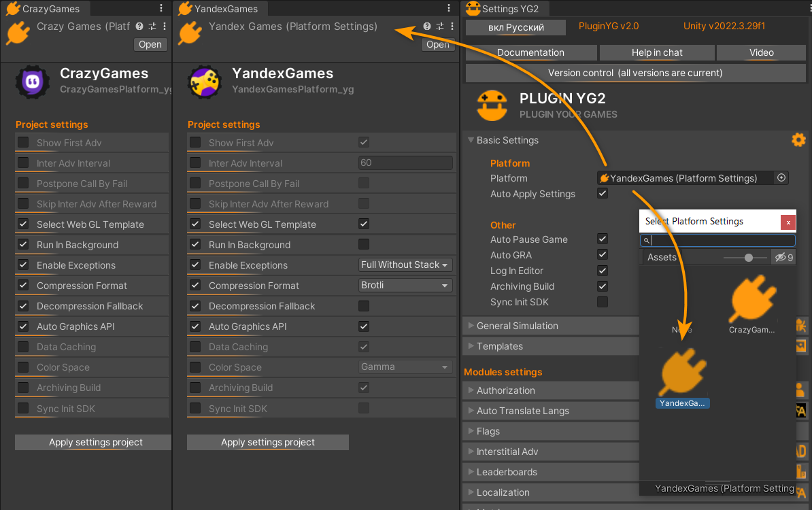812x510 pixels.
Task: Click search magnifier in Select Platform Settings
Action: click(646, 240)
